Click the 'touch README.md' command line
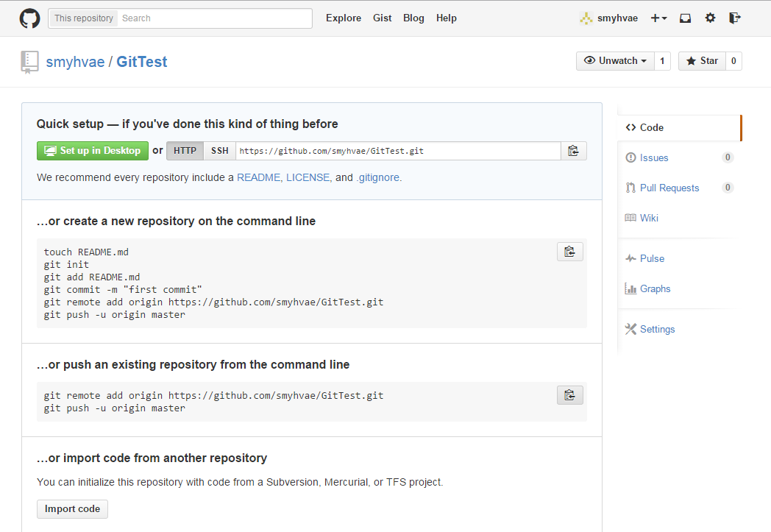This screenshot has height=532, width=771. pyautogui.click(x=86, y=252)
